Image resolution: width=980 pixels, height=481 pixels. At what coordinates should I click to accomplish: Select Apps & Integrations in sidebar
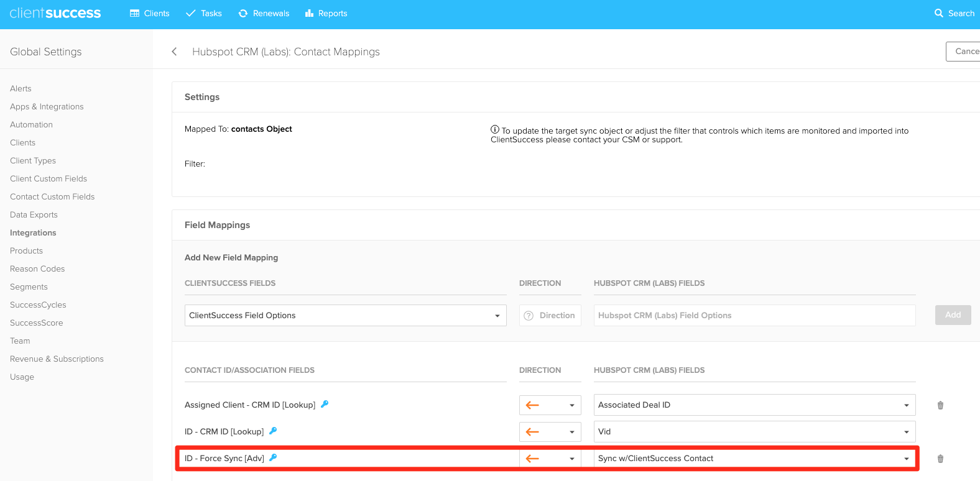point(47,106)
